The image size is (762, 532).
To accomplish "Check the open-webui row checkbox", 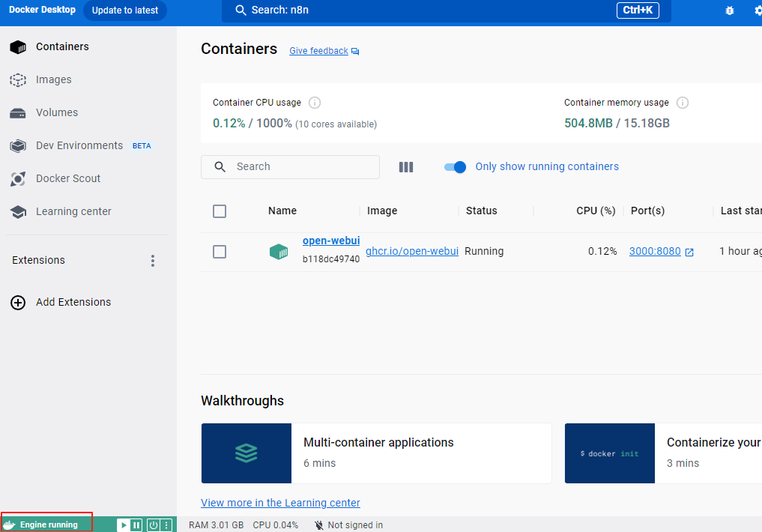I will click(x=220, y=252).
